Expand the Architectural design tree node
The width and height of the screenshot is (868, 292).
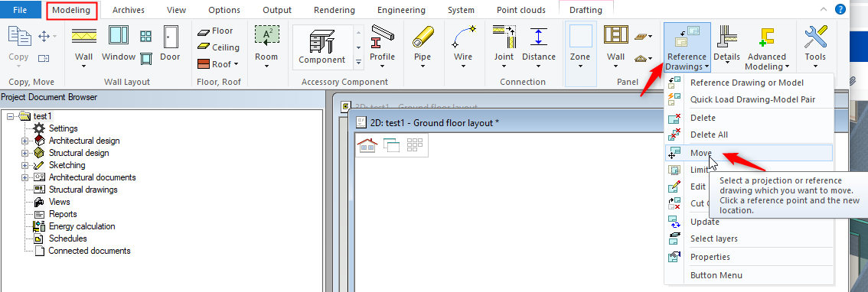pos(24,141)
